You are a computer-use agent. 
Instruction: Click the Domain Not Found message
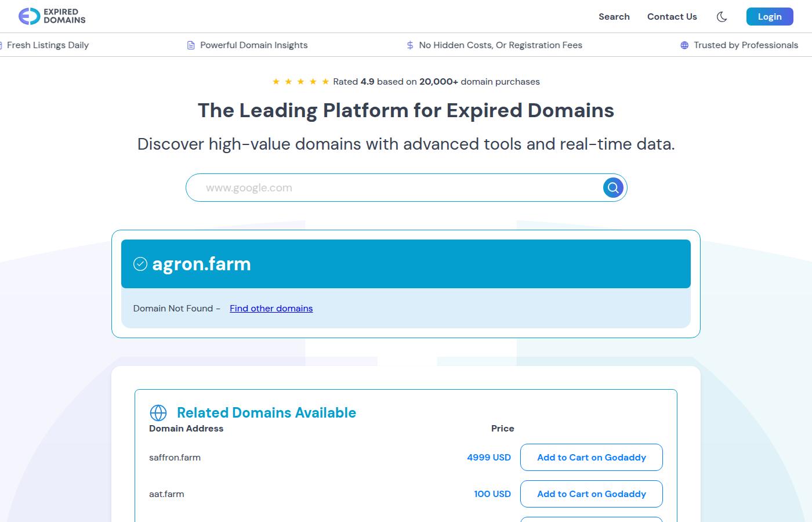tap(176, 309)
